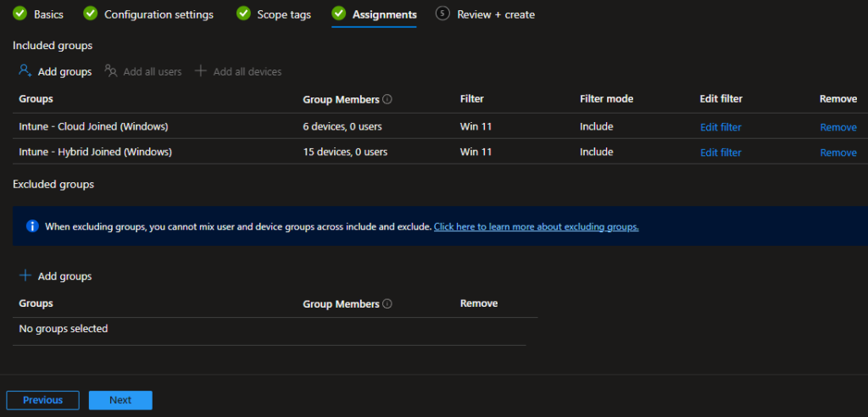Click the plus icon beside Add all devices
This screenshot has width=868, height=417.
(x=201, y=71)
